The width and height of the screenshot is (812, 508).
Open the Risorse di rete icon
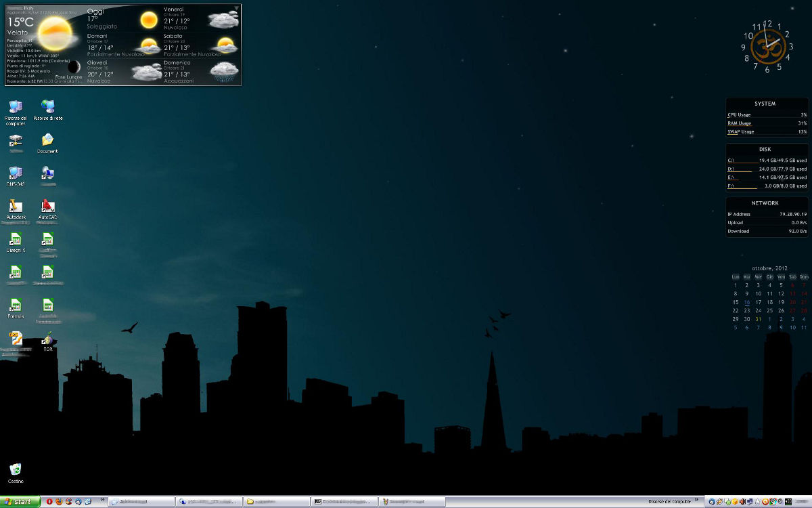(48, 108)
